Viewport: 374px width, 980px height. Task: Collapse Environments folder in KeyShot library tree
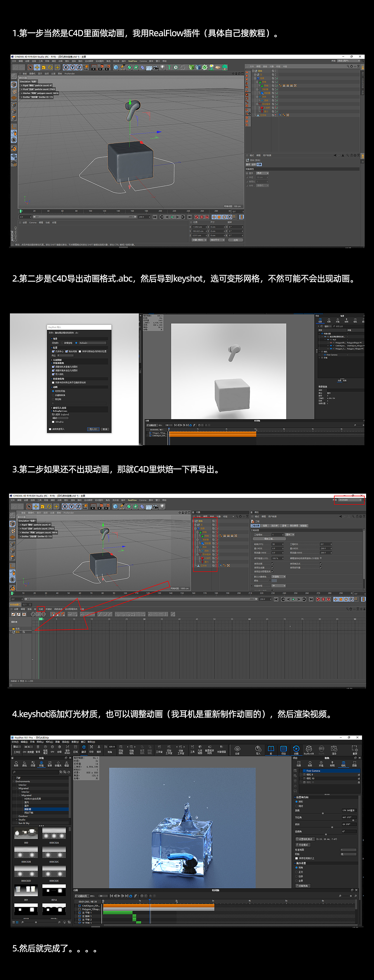point(14,781)
